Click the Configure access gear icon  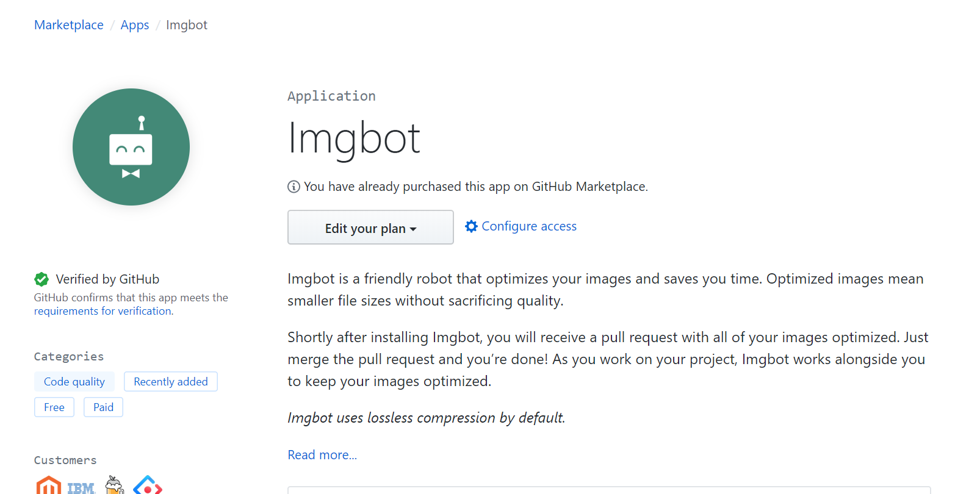[x=471, y=226]
